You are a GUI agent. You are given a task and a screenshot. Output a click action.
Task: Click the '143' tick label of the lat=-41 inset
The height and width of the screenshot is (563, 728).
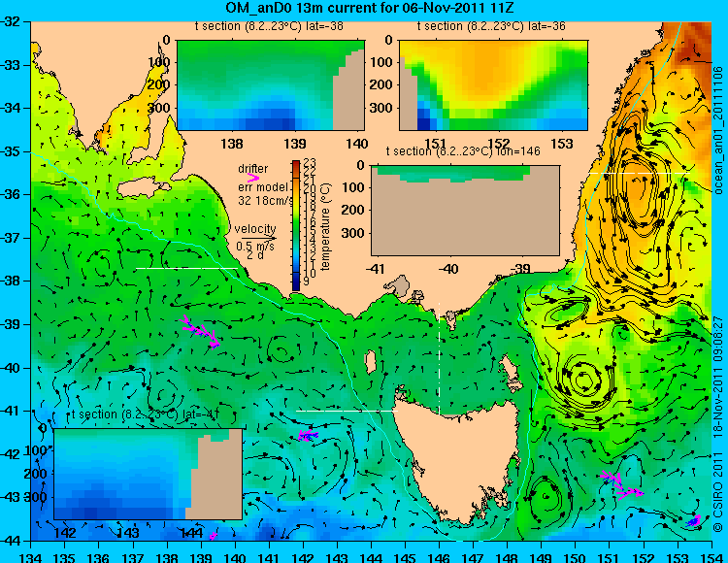(x=128, y=532)
